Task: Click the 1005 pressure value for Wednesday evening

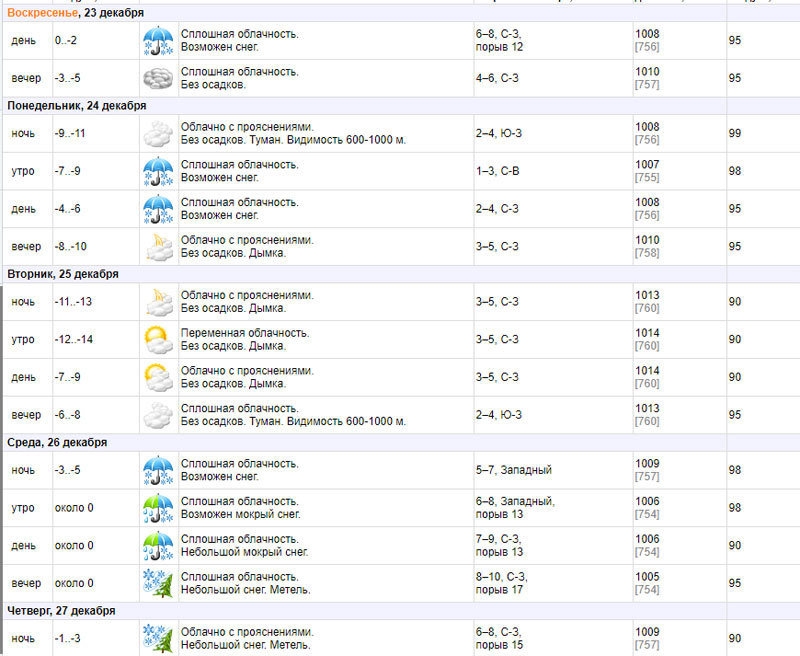Action: click(x=647, y=577)
